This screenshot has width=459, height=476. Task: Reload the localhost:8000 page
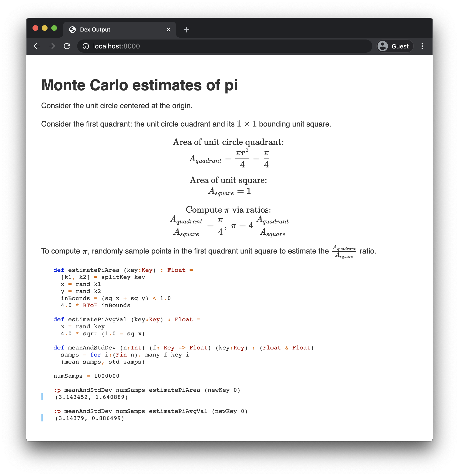(x=67, y=46)
